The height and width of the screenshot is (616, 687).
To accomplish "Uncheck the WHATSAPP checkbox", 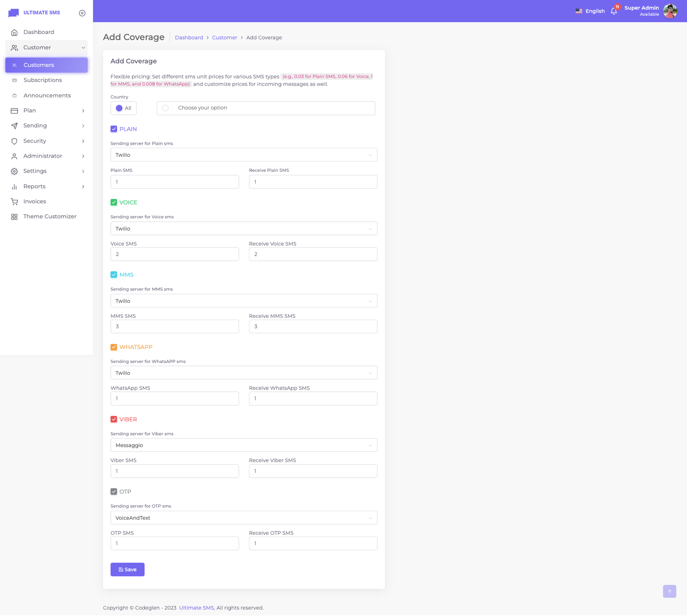I will click(x=114, y=347).
